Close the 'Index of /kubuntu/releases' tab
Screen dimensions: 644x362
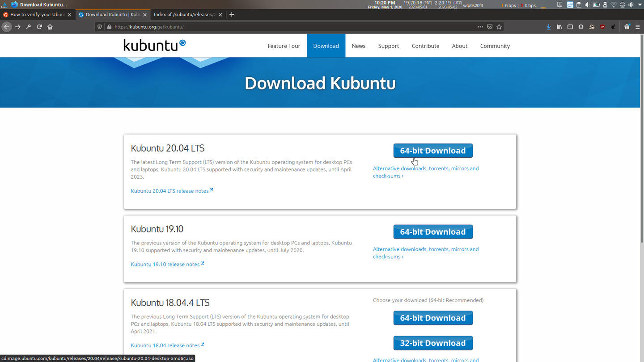[220, 15]
